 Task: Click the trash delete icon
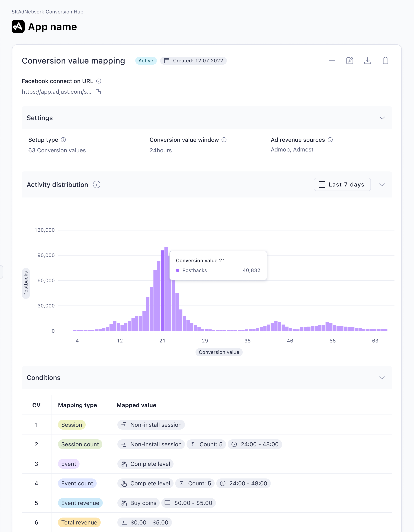(385, 61)
